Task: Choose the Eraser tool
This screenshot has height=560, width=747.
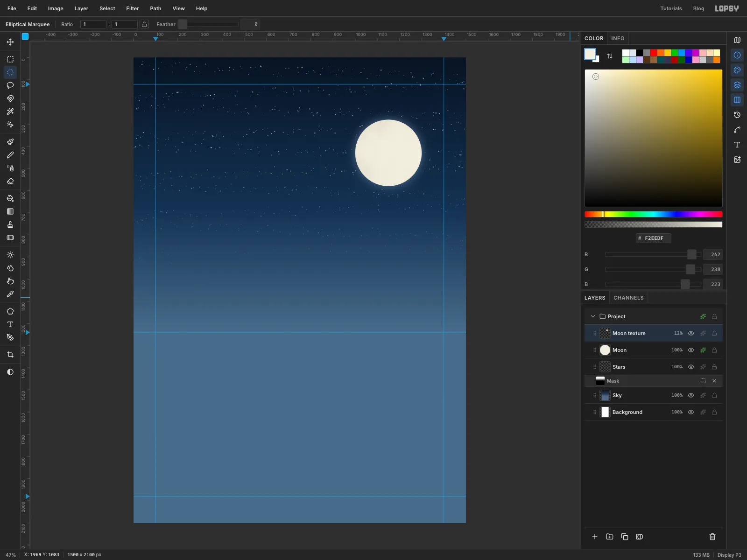Action: point(10,182)
